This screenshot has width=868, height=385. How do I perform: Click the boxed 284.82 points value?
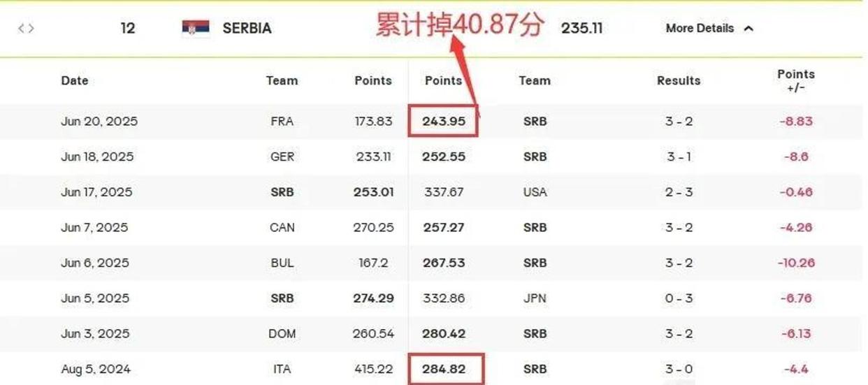[x=444, y=369]
